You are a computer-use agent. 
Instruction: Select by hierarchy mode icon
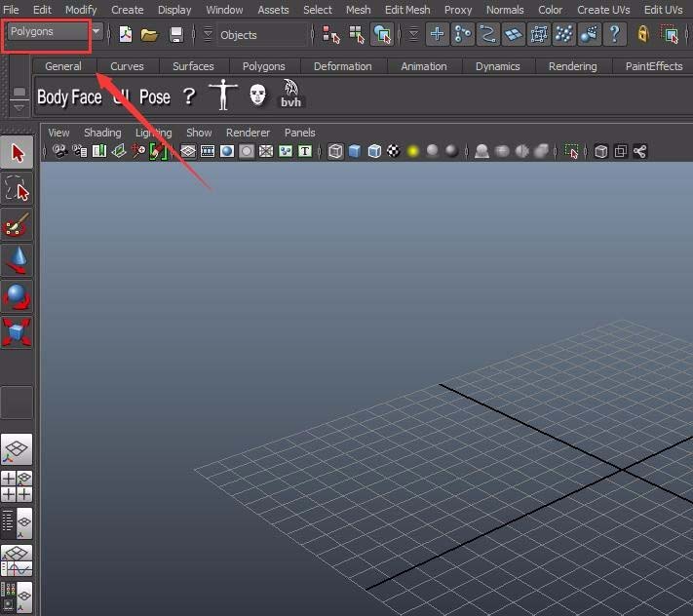coord(331,34)
